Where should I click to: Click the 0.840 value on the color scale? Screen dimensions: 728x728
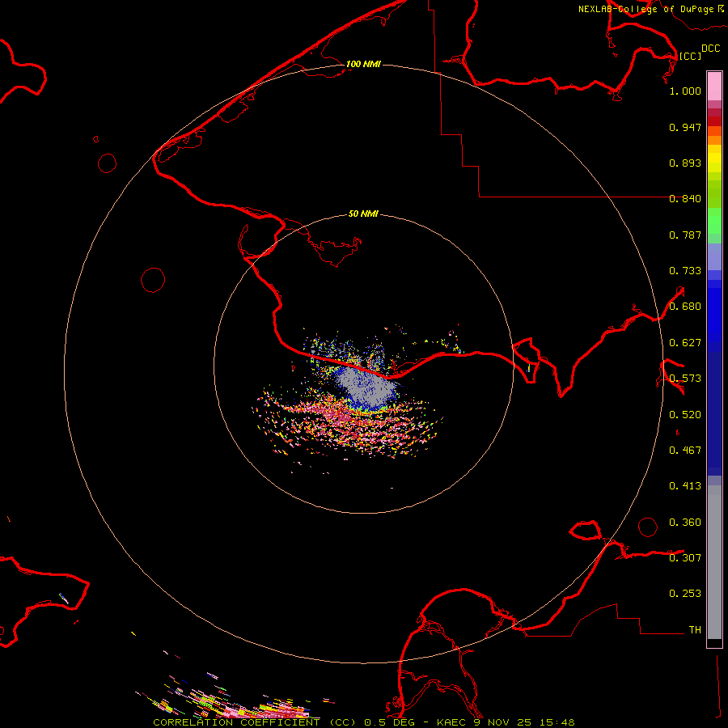[685, 199]
